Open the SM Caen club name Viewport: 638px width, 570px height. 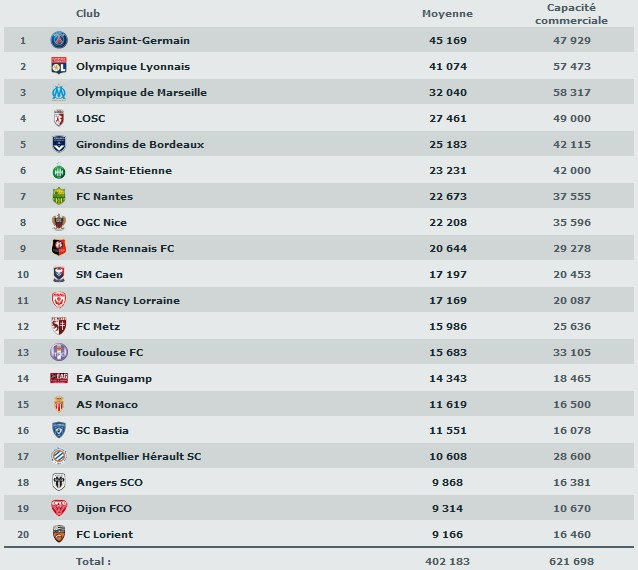coord(99,275)
